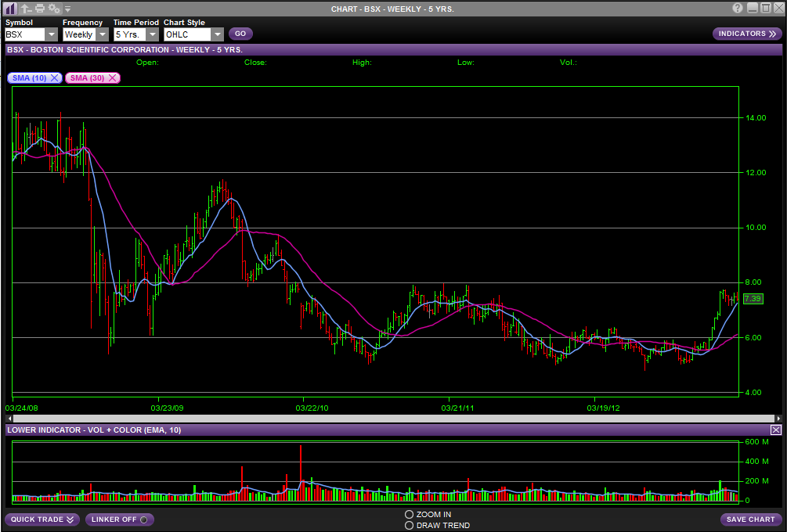Screen dimensions: 787x532
Task: Remove the SMA (10) indicator
Action: click(x=54, y=77)
